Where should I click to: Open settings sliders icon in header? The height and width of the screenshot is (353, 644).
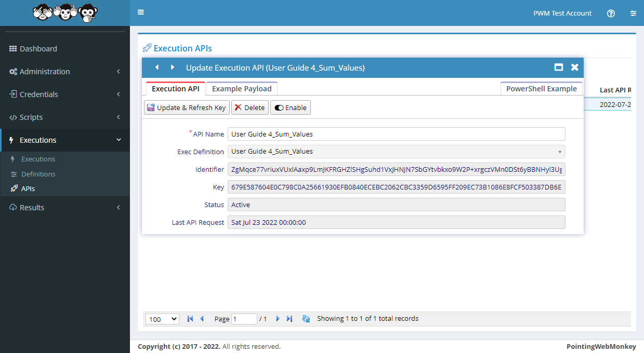coord(633,13)
